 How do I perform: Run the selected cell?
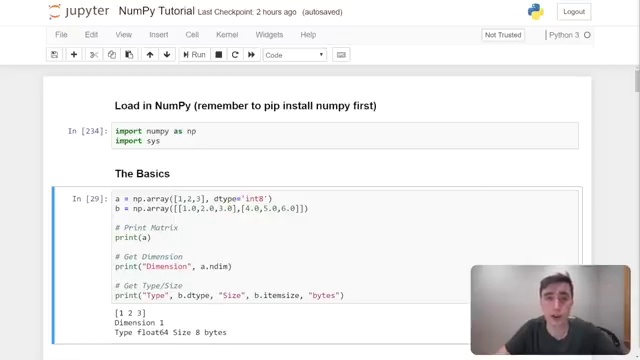[x=194, y=55]
